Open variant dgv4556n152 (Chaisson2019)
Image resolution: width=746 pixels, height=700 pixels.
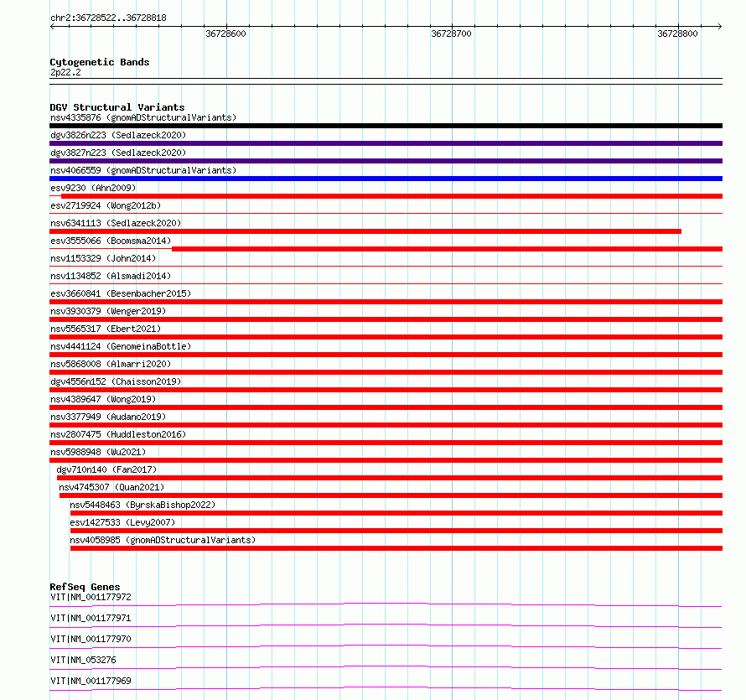[116, 381]
